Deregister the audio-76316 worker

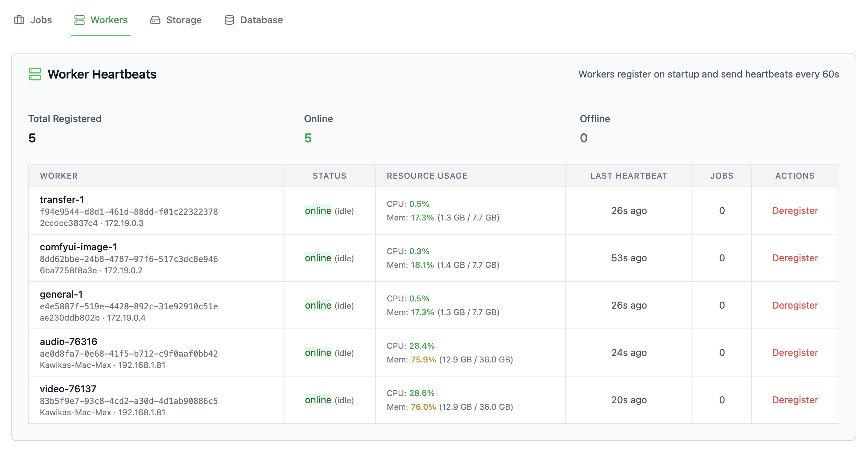pyautogui.click(x=795, y=353)
